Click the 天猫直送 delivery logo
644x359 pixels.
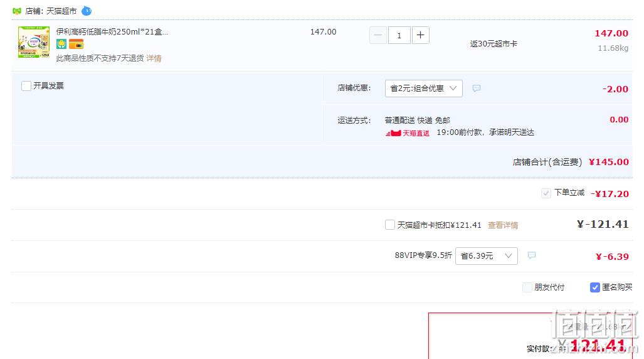click(408, 133)
